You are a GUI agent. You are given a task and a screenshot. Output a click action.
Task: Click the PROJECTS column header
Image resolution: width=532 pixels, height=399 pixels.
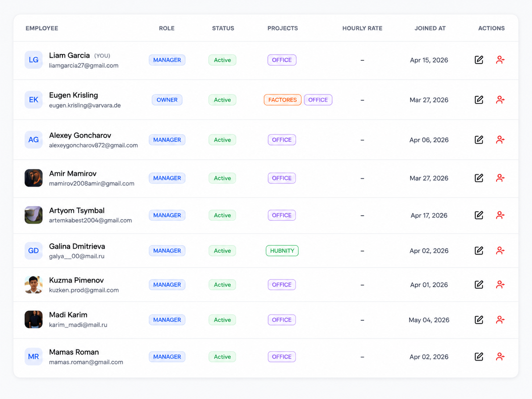(x=283, y=28)
